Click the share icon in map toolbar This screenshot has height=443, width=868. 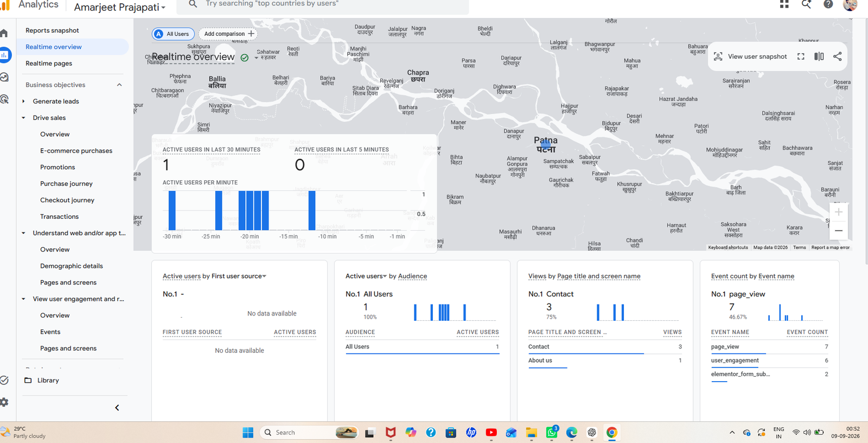(x=838, y=56)
